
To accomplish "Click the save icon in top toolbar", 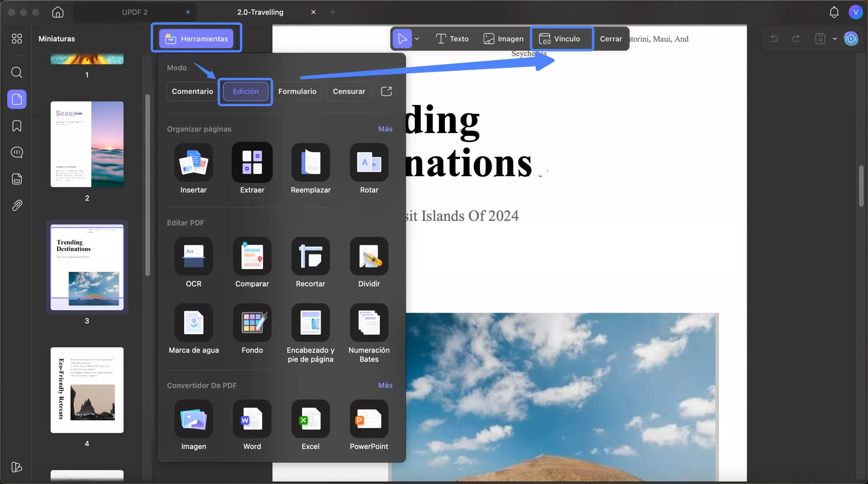I will point(820,39).
